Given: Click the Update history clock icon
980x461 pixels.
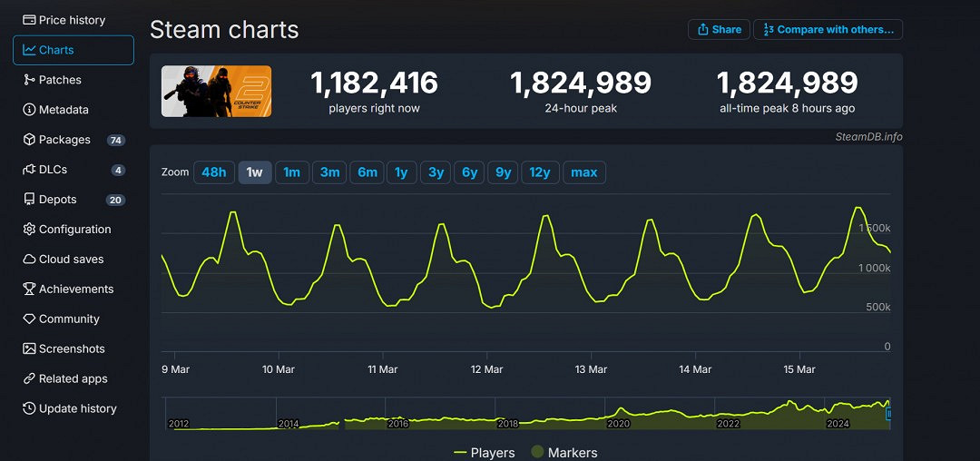Looking at the screenshot, I should tap(29, 408).
